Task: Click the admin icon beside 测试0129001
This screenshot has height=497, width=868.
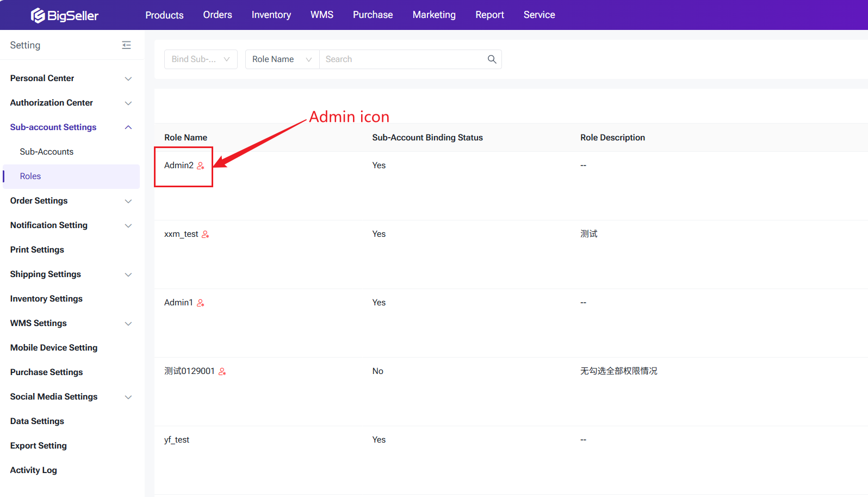Action: click(222, 371)
